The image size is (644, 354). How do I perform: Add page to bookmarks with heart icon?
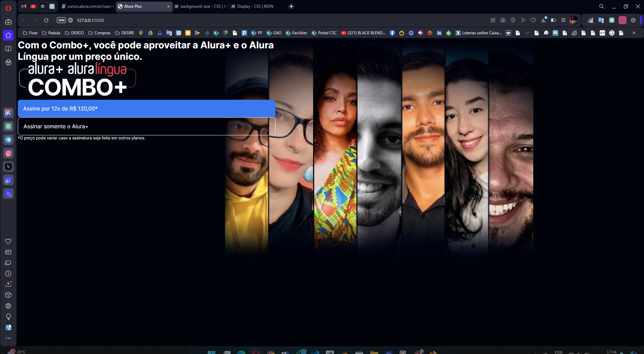tap(533, 20)
